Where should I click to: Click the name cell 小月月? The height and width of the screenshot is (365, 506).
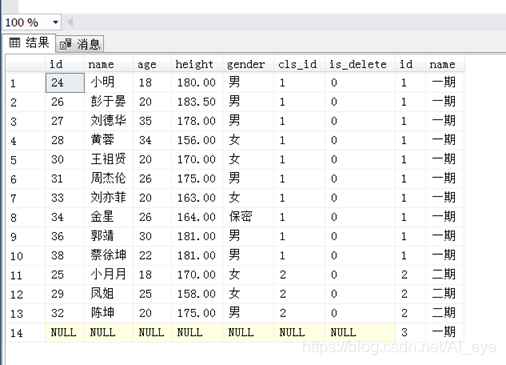coord(109,275)
